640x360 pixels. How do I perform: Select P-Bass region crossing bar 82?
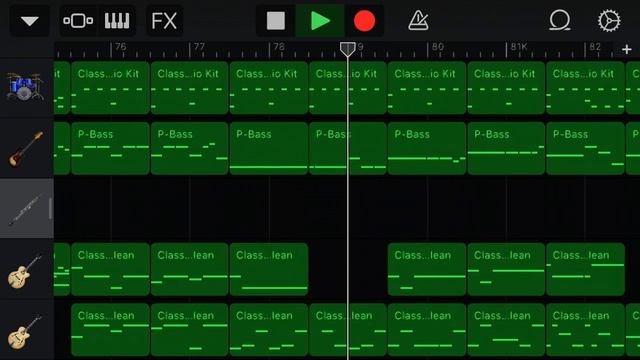585,149
